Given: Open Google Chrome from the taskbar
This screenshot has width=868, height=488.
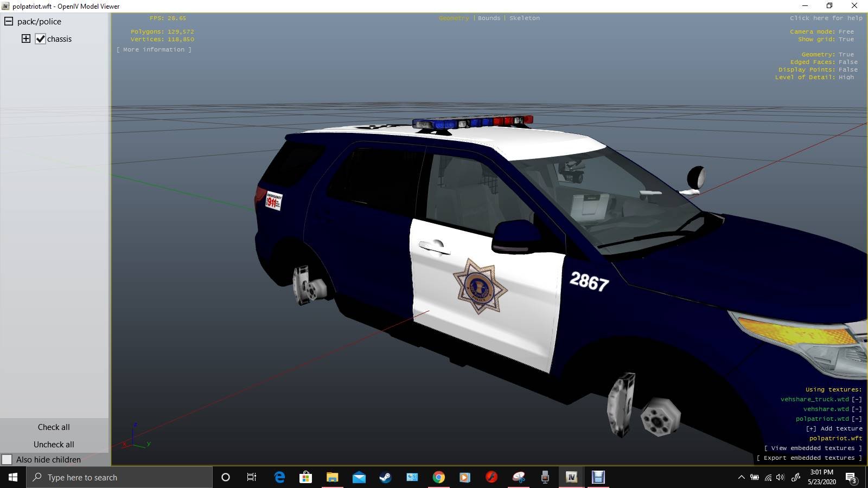Looking at the screenshot, I should pos(439,477).
